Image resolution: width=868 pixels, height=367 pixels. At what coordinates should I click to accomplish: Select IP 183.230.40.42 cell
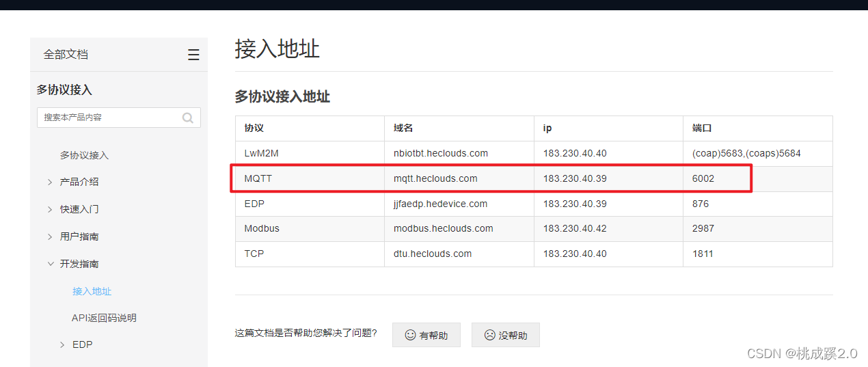tap(608, 228)
